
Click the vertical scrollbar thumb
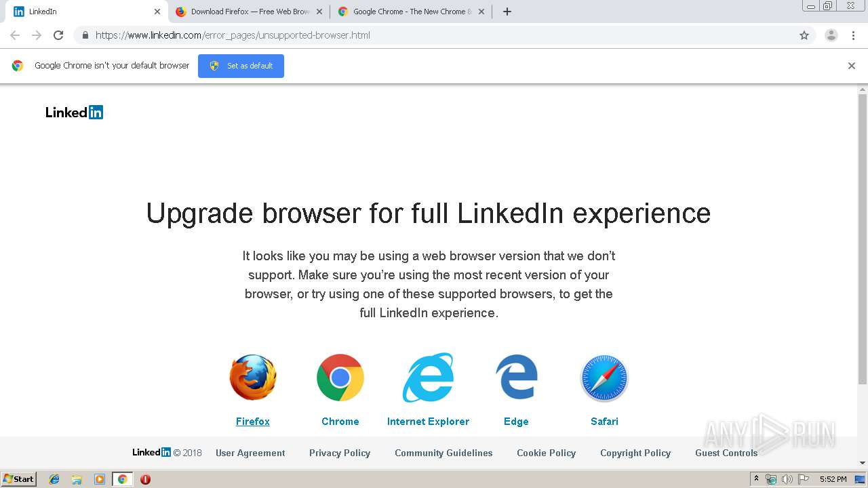863,239
